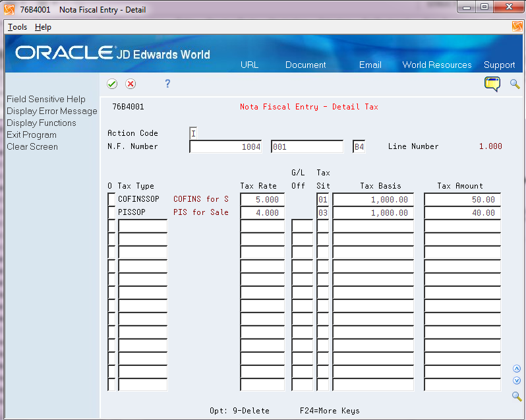Click COFINSSOP Tax Basis field 1,000.00
The height and width of the screenshot is (420, 526).
tap(373, 199)
